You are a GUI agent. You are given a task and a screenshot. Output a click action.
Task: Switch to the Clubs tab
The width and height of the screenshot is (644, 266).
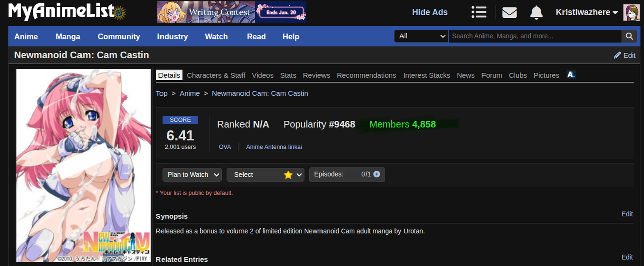tap(518, 75)
